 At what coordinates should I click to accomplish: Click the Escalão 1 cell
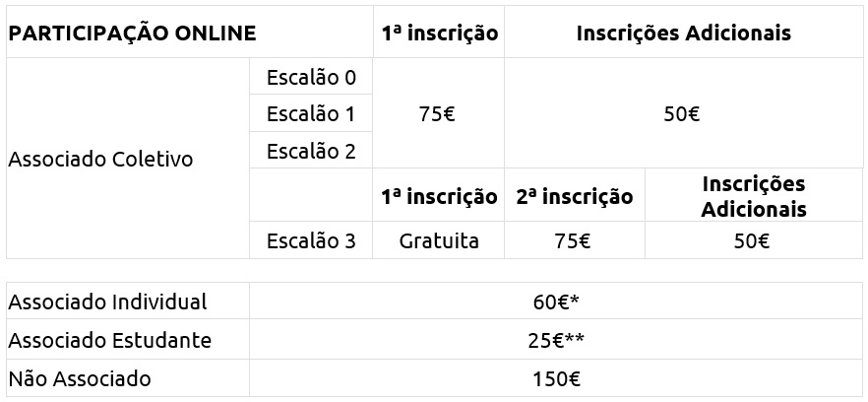311,114
